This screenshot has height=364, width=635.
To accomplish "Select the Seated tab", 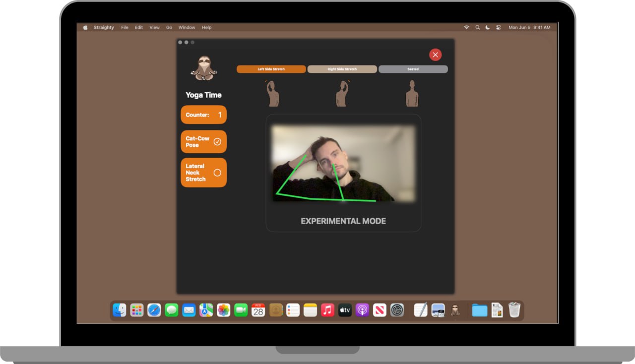I will [x=413, y=69].
